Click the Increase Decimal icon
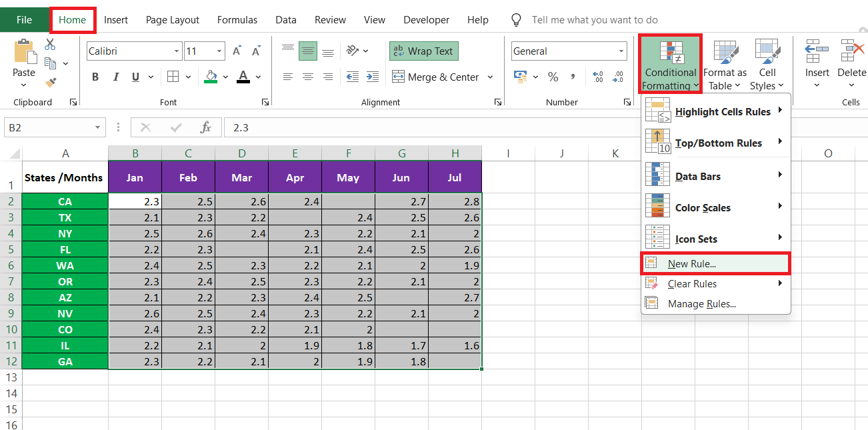The height and width of the screenshot is (430, 868). point(597,77)
